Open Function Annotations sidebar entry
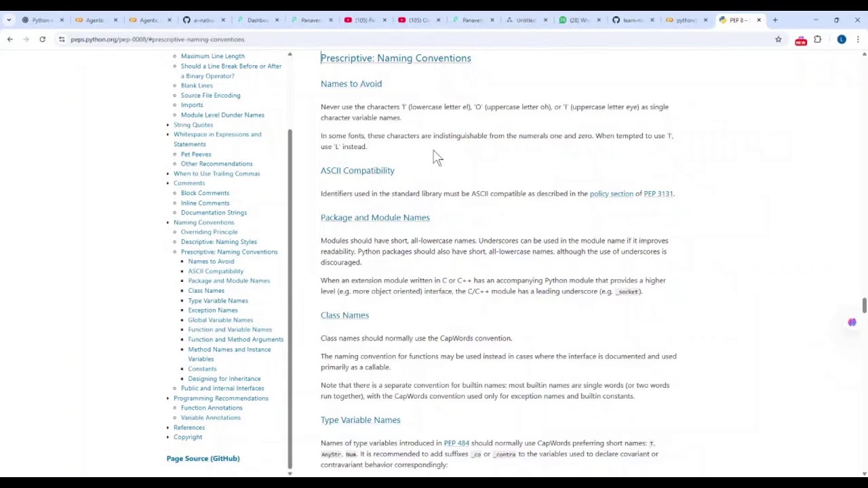Image resolution: width=868 pixels, height=488 pixels. pos(211,408)
